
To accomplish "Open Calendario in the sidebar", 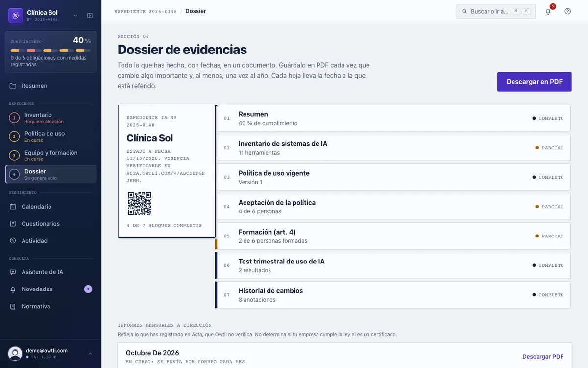I will click(x=50, y=207).
